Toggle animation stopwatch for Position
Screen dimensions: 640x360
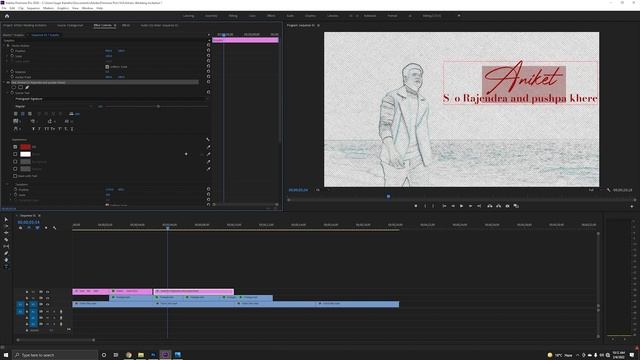[x=12, y=51]
